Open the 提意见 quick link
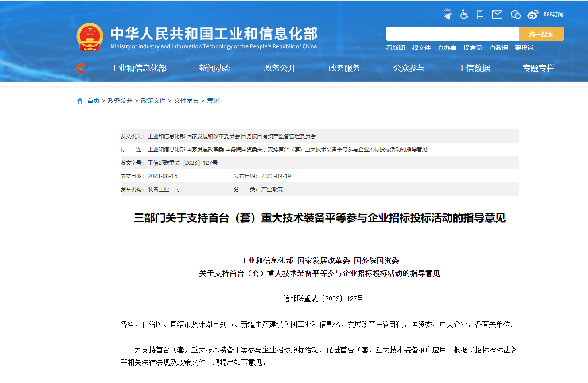Image resolution: width=588 pixels, height=383 pixels. [473, 48]
